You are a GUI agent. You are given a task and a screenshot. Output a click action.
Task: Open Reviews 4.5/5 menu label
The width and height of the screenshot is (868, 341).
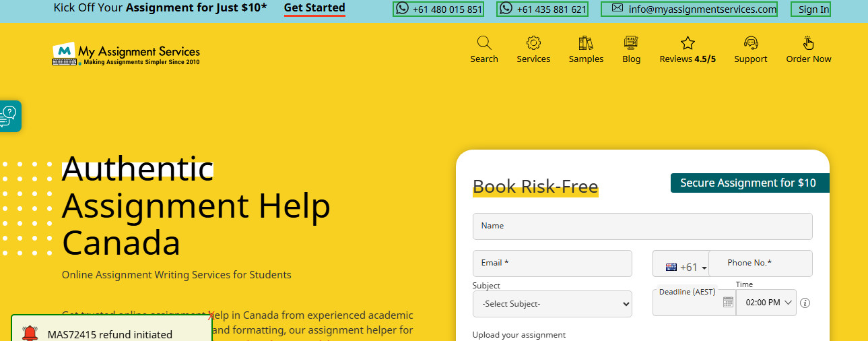coord(688,59)
